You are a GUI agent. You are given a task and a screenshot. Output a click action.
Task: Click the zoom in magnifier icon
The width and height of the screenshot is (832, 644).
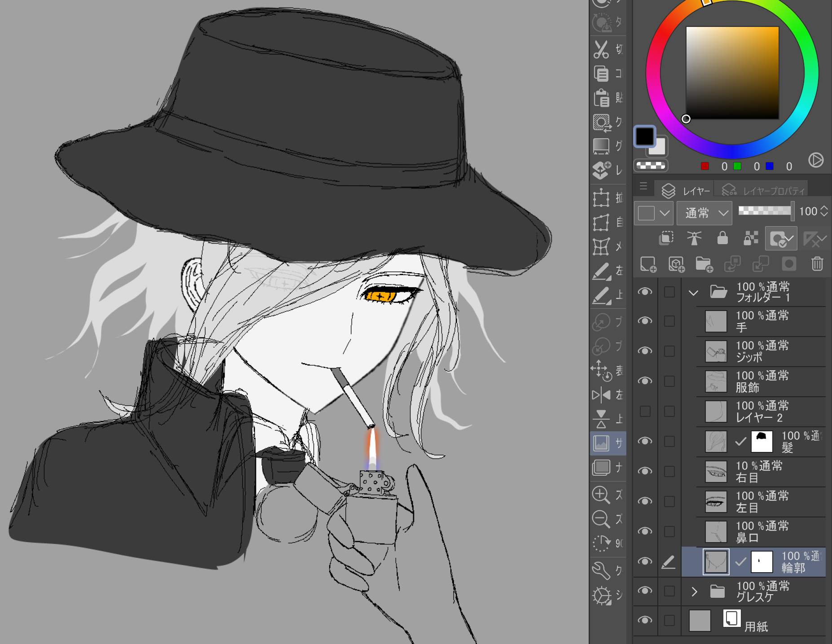(601, 495)
